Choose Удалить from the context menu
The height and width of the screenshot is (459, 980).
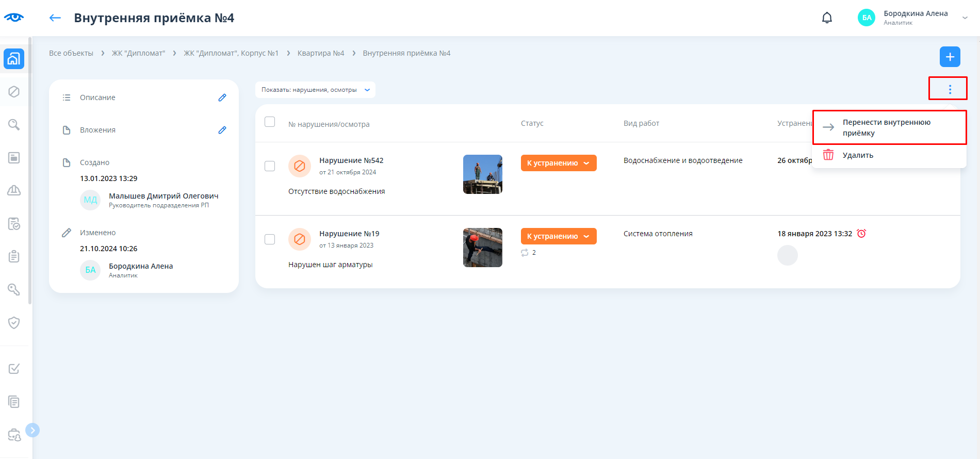[858, 155]
